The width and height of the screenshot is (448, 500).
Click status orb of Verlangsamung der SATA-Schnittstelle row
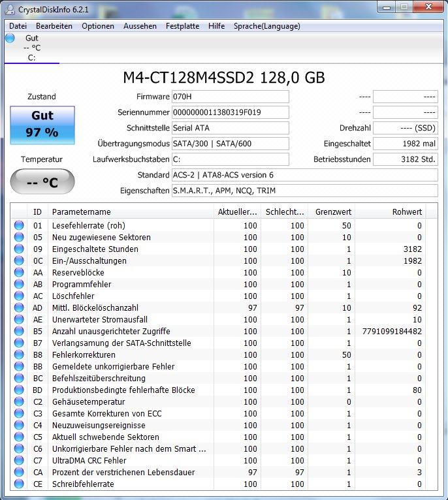[19, 343]
